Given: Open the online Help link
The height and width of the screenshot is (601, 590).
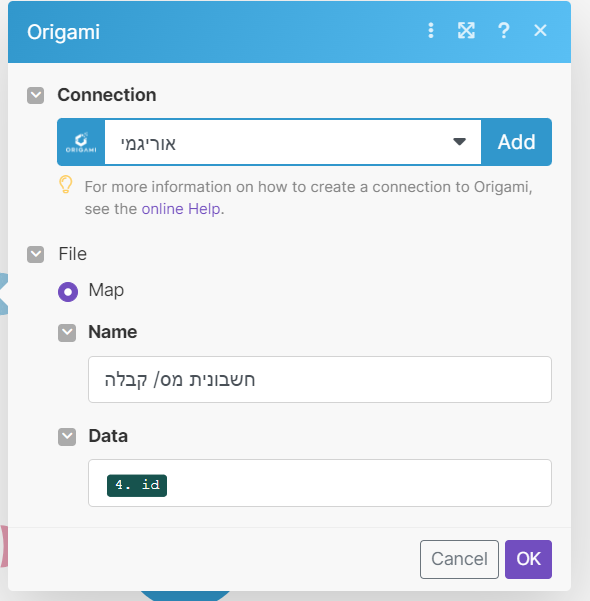Looking at the screenshot, I should [x=181, y=209].
